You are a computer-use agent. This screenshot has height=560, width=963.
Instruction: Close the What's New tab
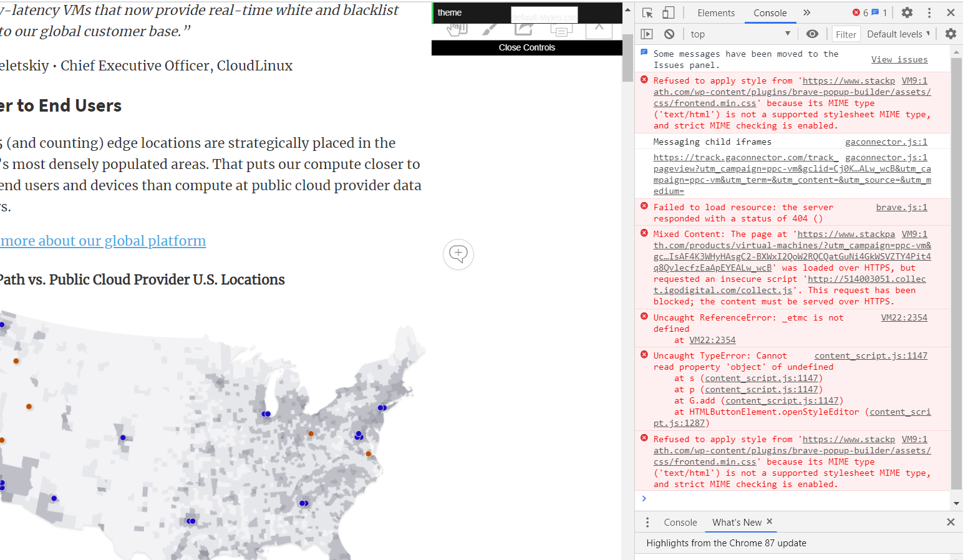tap(770, 521)
